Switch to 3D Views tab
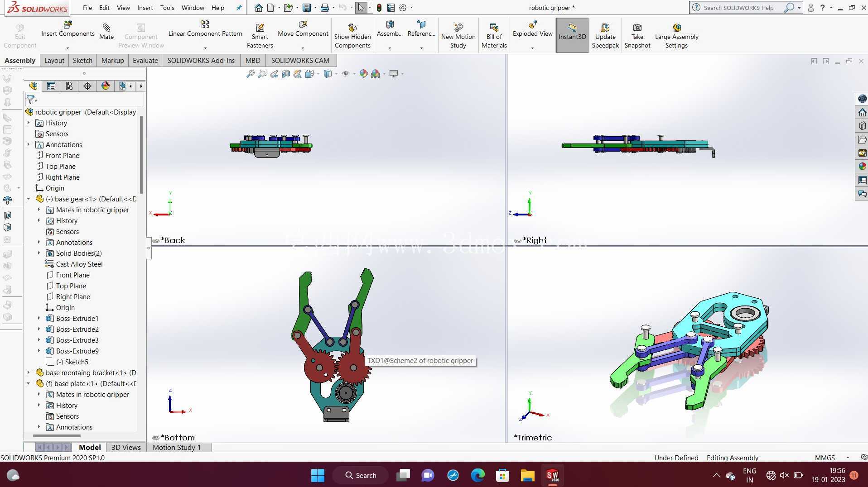Image resolution: width=868 pixels, height=487 pixels. (126, 447)
